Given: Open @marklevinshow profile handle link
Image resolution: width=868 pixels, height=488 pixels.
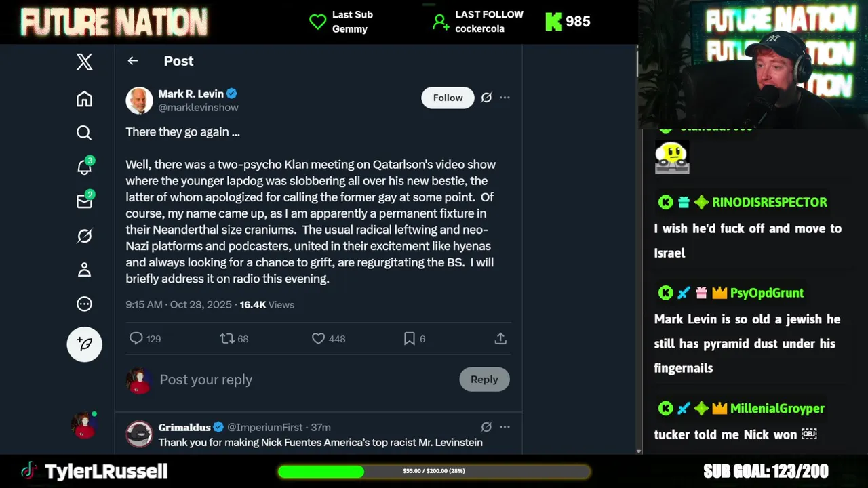Looking at the screenshot, I should [198, 108].
